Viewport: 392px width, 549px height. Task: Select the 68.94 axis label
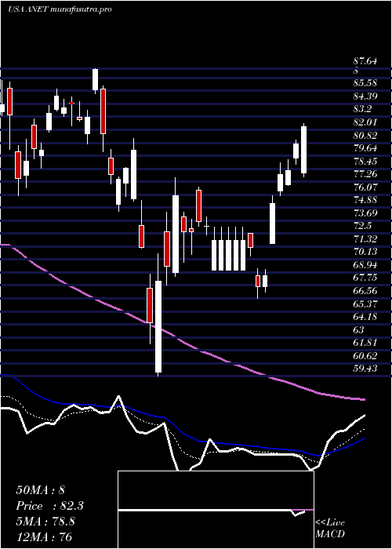click(365, 265)
